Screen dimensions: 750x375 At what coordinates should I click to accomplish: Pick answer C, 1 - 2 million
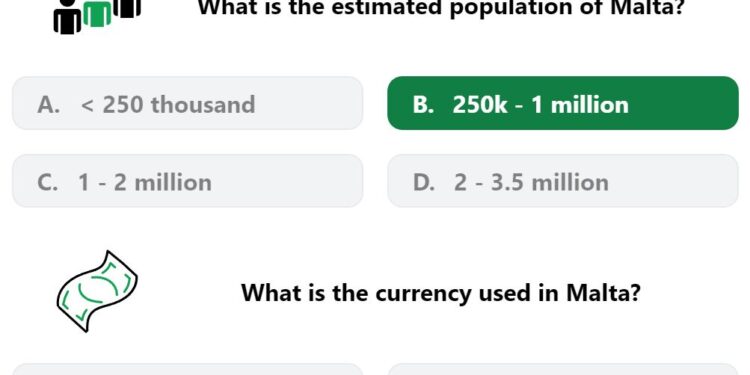[188, 181]
